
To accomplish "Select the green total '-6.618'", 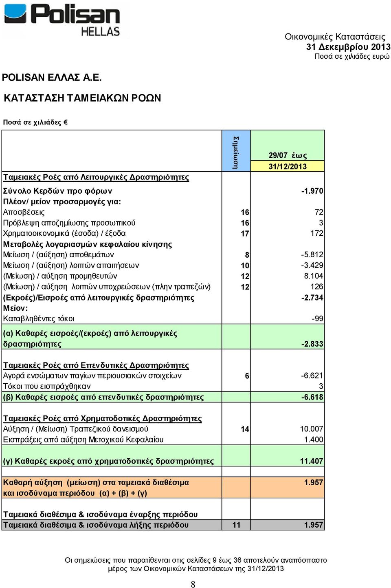I will (312, 397).
